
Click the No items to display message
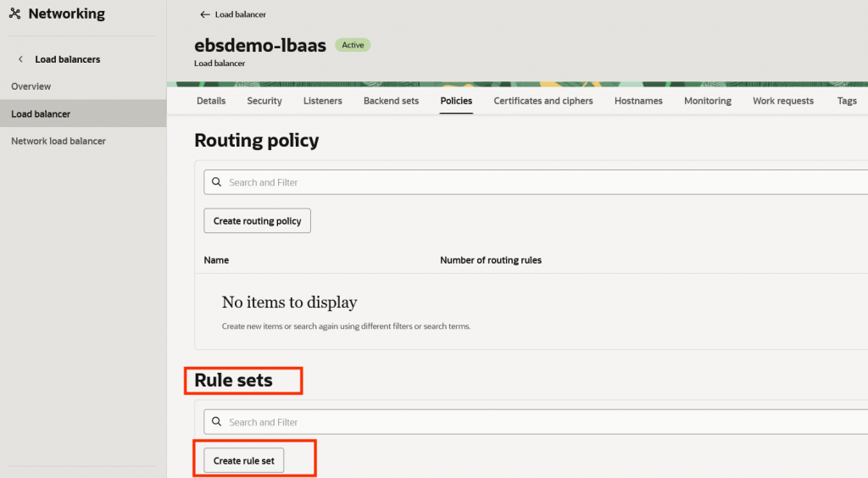tap(289, 302)
